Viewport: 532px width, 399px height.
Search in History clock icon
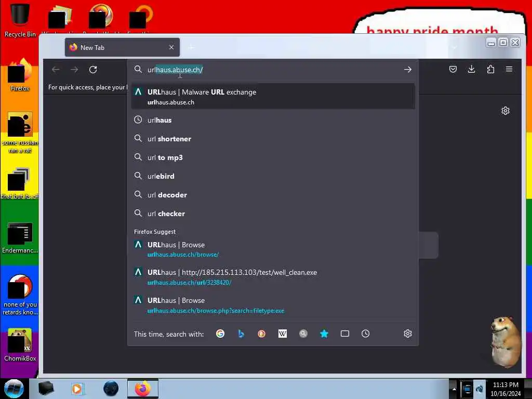point(365,334)
